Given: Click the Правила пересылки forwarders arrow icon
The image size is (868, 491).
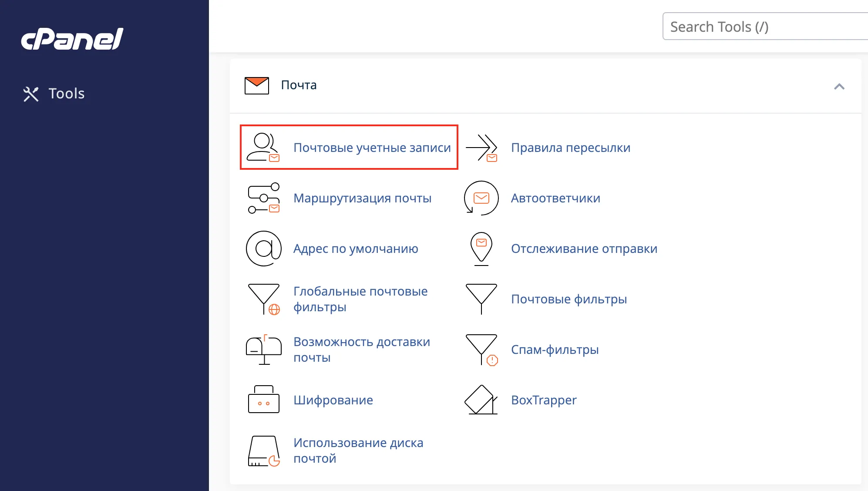Looking at the screenshot, I should (481, 148).
